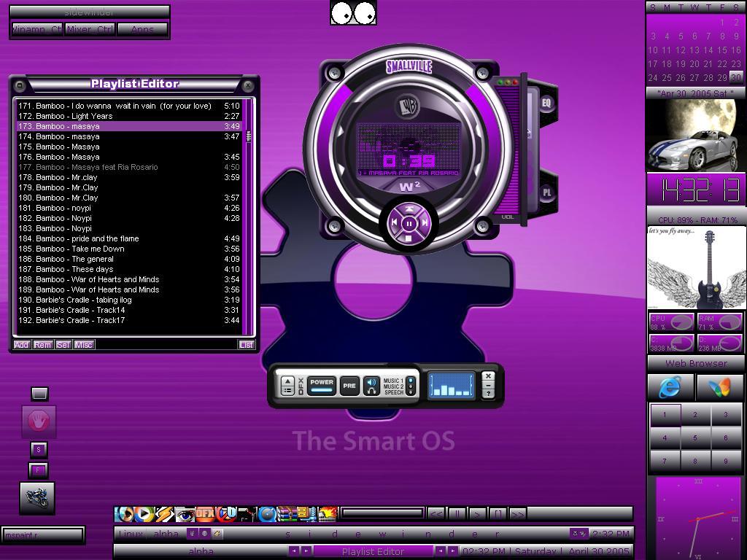
Task: Toggle the DFX POWER button
Action: tap(322, 385)
